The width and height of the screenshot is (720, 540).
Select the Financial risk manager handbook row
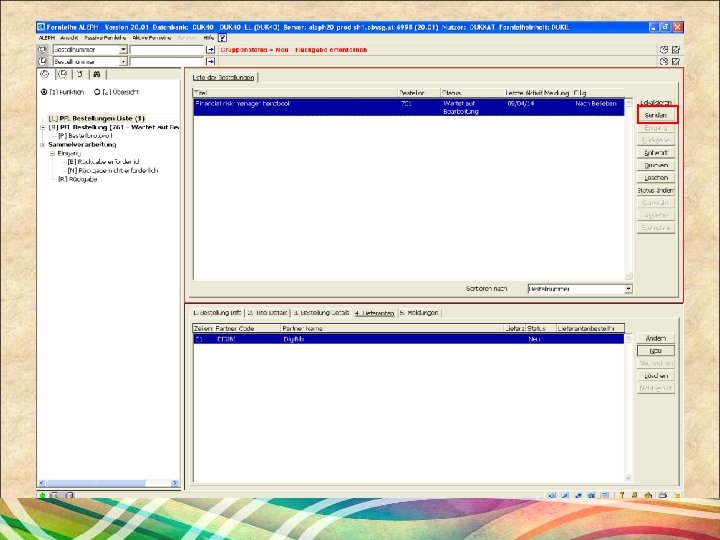pyautogui.click(x=409, y=107)
